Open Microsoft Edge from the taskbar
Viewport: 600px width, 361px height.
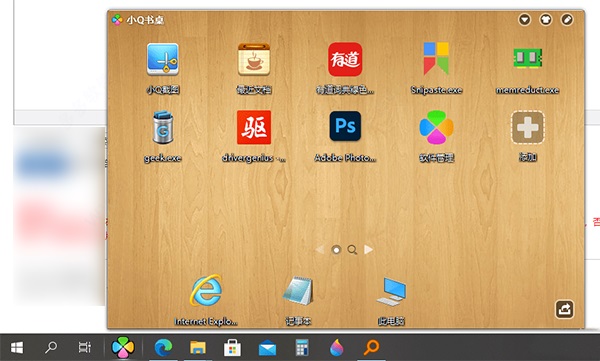163,348
